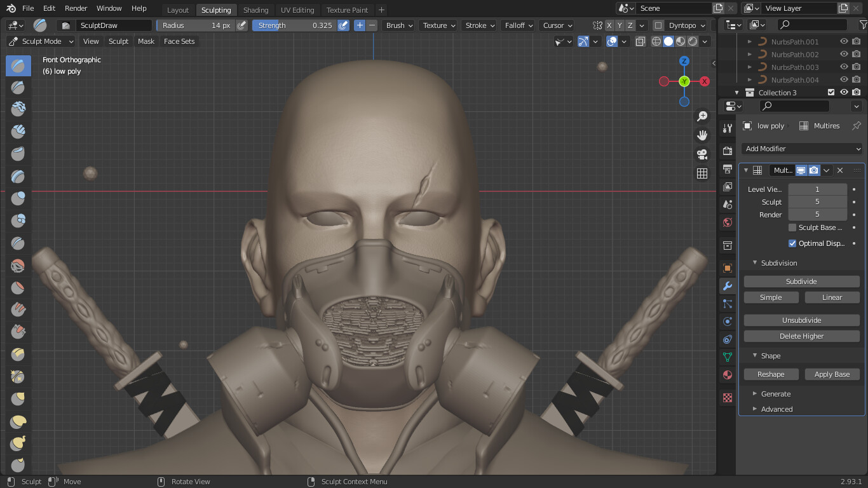Collapse the Subdivision section
This screenshot has width=868, height=488.
(x=778, y=262)
